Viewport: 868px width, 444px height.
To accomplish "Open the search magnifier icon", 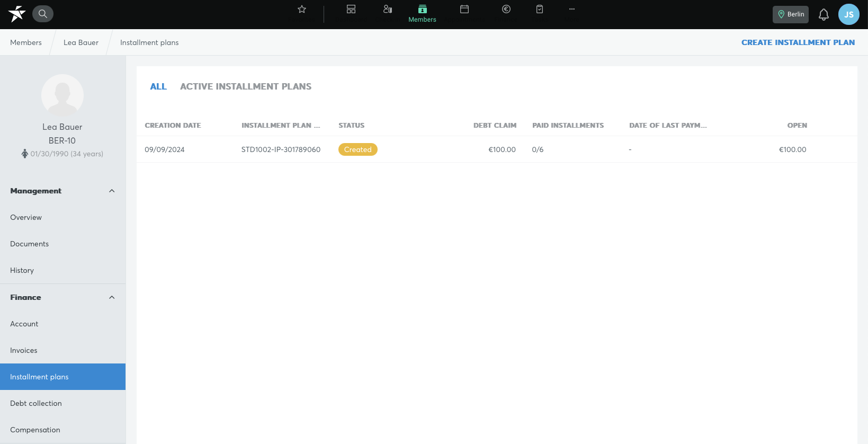I will coord(43,14).
